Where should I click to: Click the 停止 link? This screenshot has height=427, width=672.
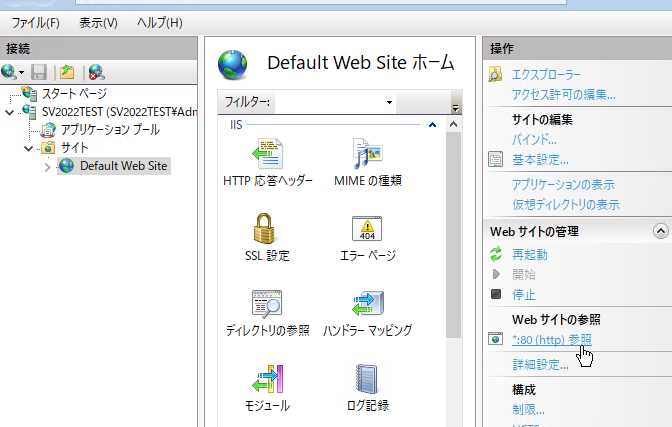(x=524, y=295)
